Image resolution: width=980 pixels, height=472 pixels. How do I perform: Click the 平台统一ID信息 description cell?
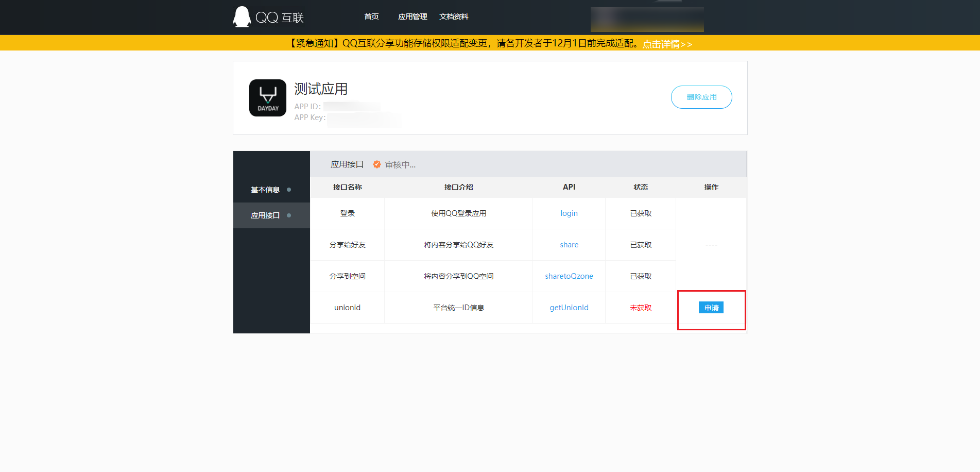pyautogui.click(x=459, y=308)
